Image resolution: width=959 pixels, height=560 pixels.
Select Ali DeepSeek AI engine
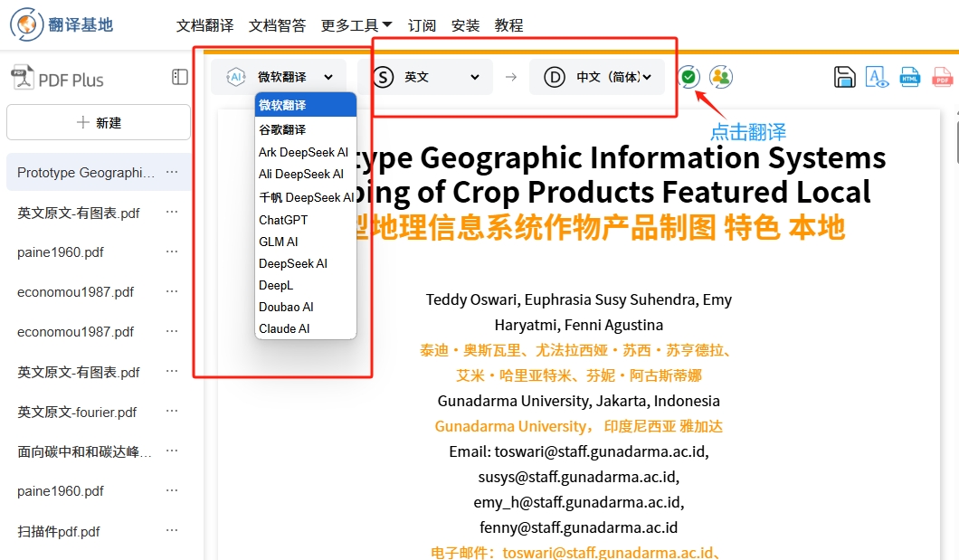[305, 175]
